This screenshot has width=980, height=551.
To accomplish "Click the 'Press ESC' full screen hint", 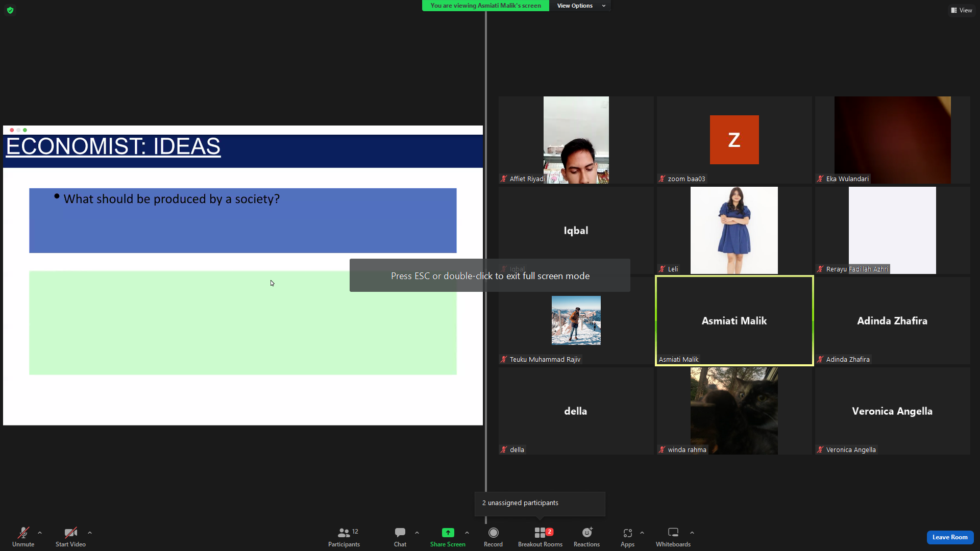I will pyautogui.click(x=490, y=275).
